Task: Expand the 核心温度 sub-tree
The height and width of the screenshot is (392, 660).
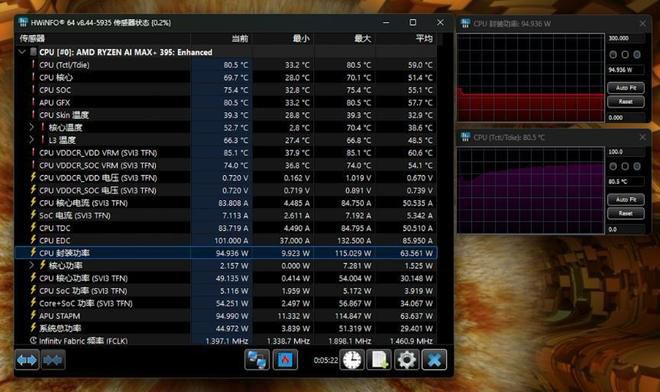Action: pyautogui.click(x=32, y=127)
